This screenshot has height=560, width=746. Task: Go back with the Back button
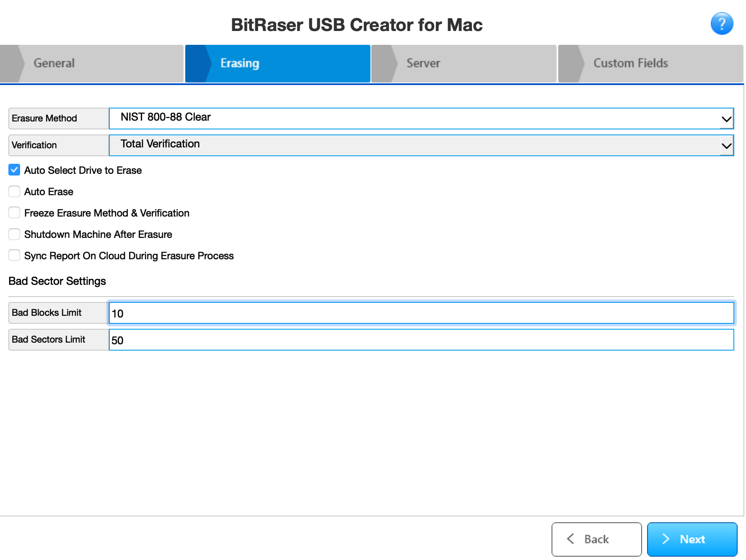pyautogui.click(x=596, y=539)
